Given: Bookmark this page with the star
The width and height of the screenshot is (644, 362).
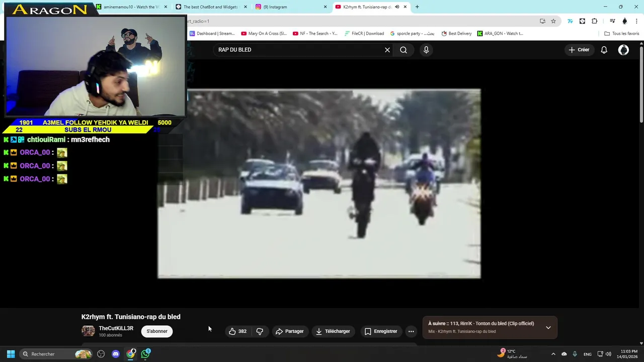Looking at the screenshot, I should click(x=553, y=21).
